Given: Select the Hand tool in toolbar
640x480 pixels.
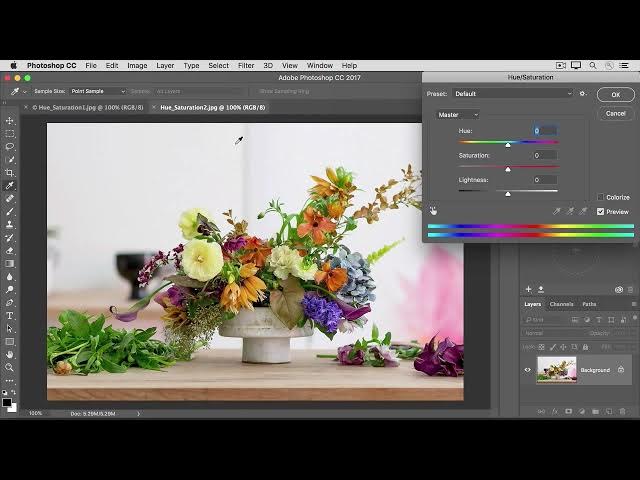Looking at the screenshot, I should coord(10,354).
